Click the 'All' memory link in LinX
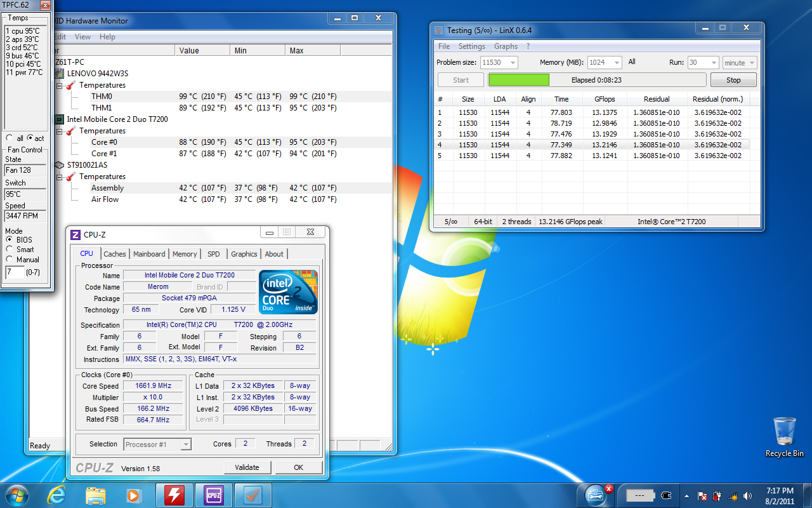Viewport: 812px width, 508px height. click(632, 62)
